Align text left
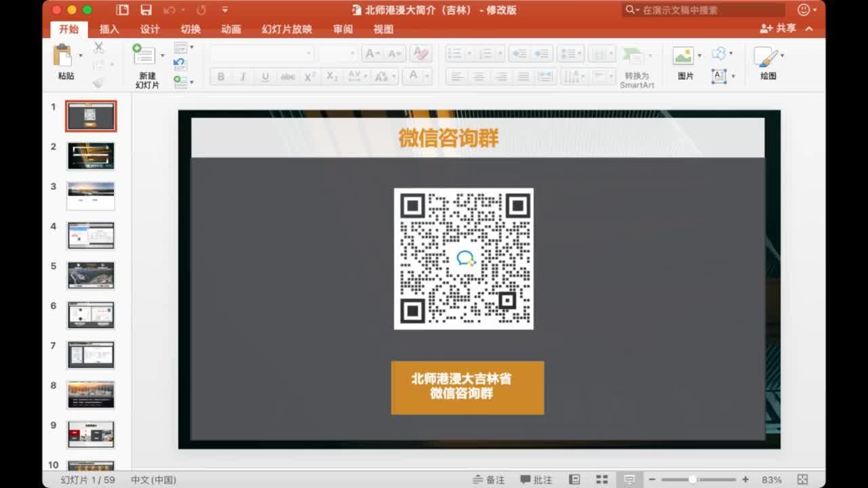868x488 pixels. tap(458, 77)
